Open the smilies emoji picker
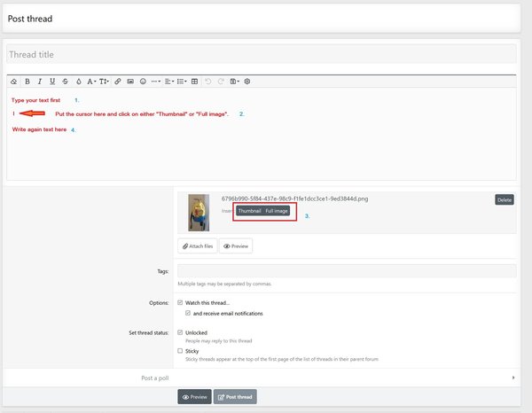This screenshot has height=413, width=532. click(x=143, y=81)
